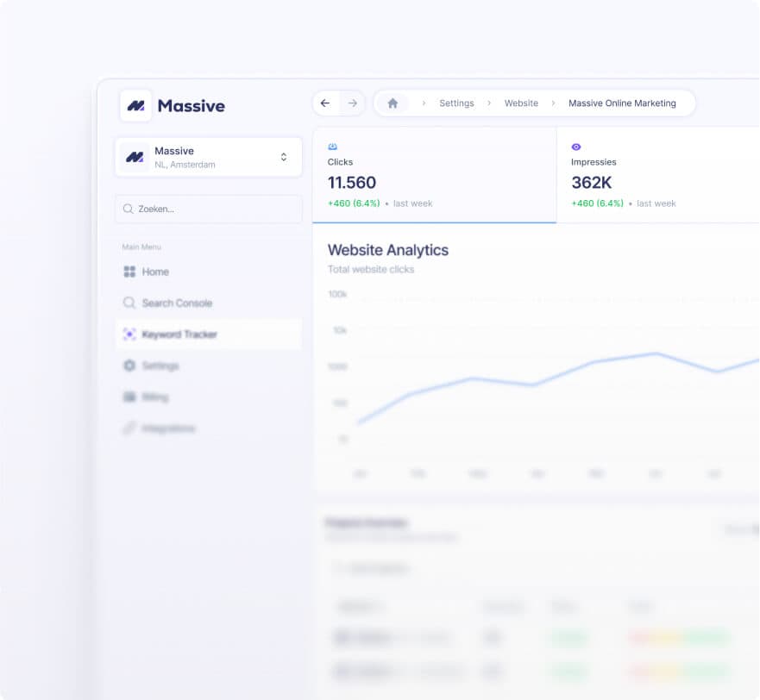Click the Main Menu section label
Screen dimensions: 760x700
click(x=141, y=247)
